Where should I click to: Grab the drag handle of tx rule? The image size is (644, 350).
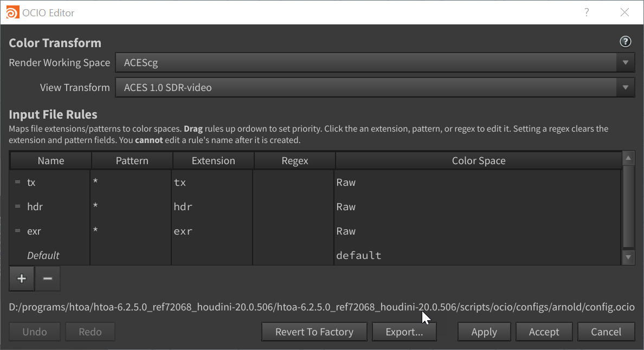point(18,182)
